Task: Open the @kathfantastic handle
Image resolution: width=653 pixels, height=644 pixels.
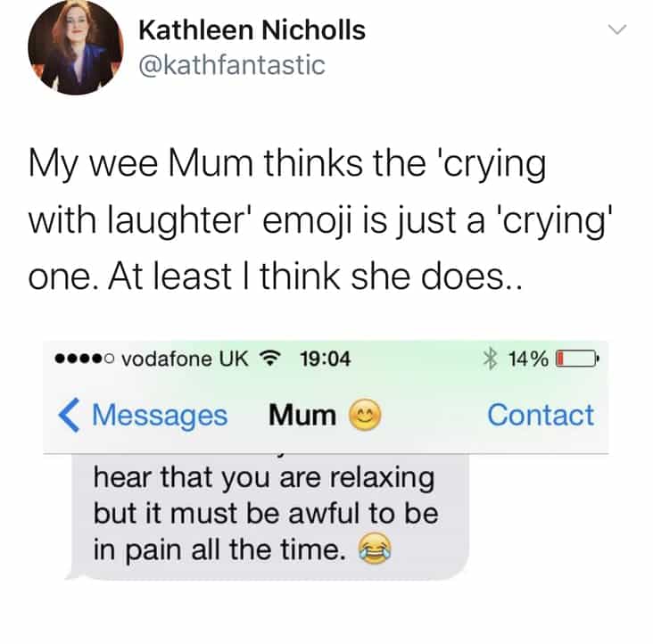Action: point(232,65)
